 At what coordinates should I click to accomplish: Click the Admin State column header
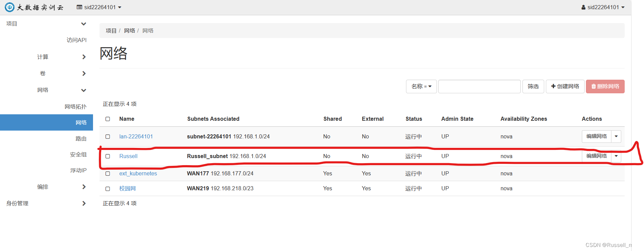point(457,119)
